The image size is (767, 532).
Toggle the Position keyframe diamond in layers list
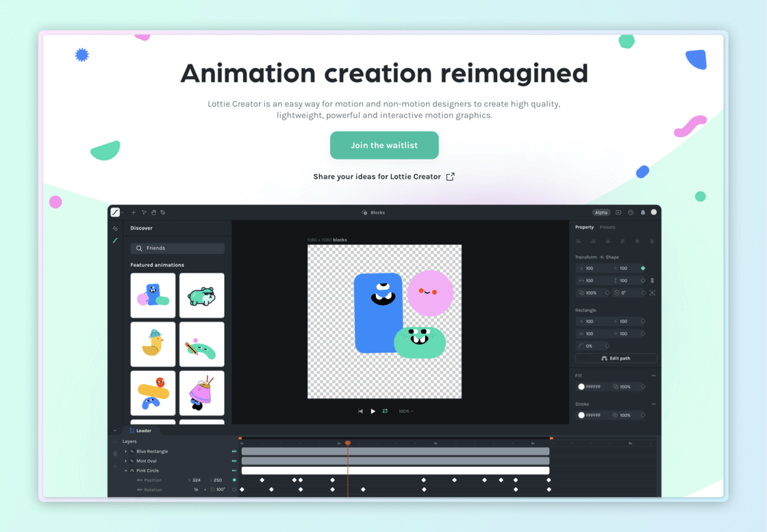[x=234, y=480]
